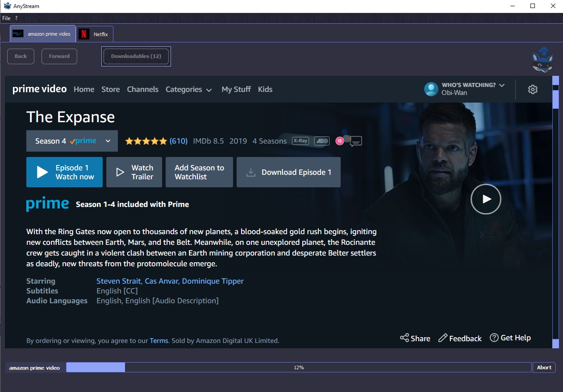This screenshot has height=392, width=563.
Task: Open My Stuff
Action: coord(236,89)
